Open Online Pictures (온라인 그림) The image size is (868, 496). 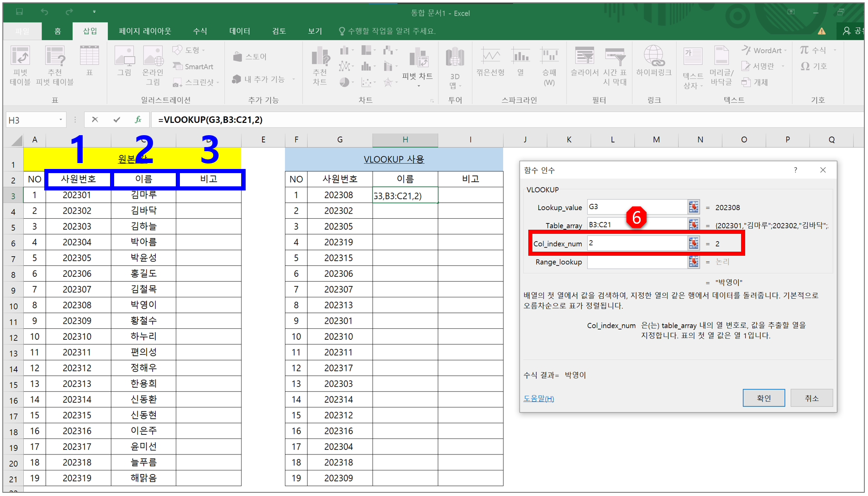click(x=153, y=65)
